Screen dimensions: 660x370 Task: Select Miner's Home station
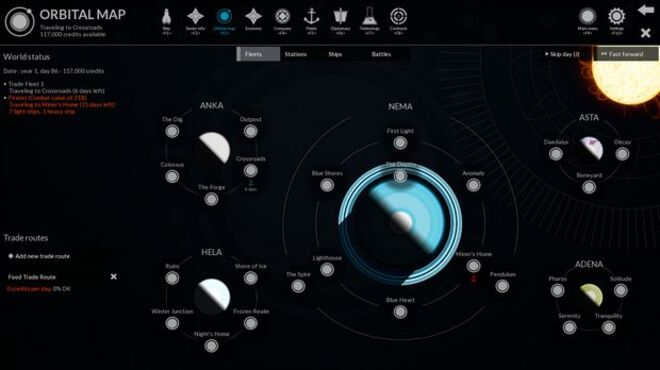[x=473, y=266]
